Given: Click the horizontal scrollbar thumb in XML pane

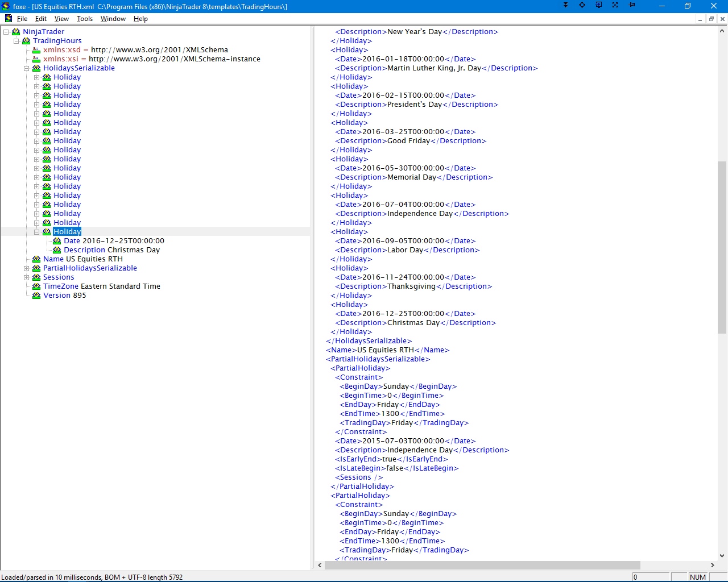Looking at the screenshot, I should coord(483,566).
